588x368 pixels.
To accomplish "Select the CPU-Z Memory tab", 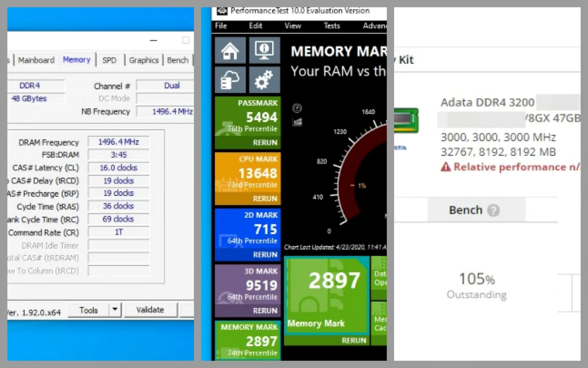I will (77, 60).
